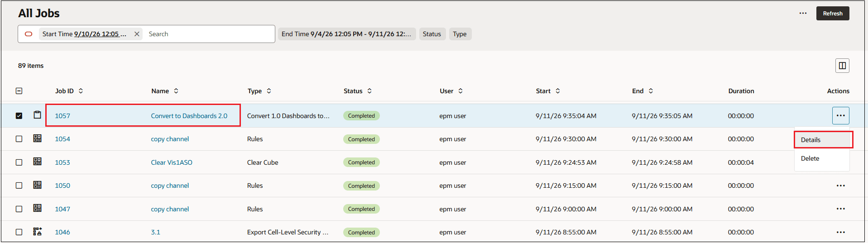Sort by Start column

coord(558,91)
